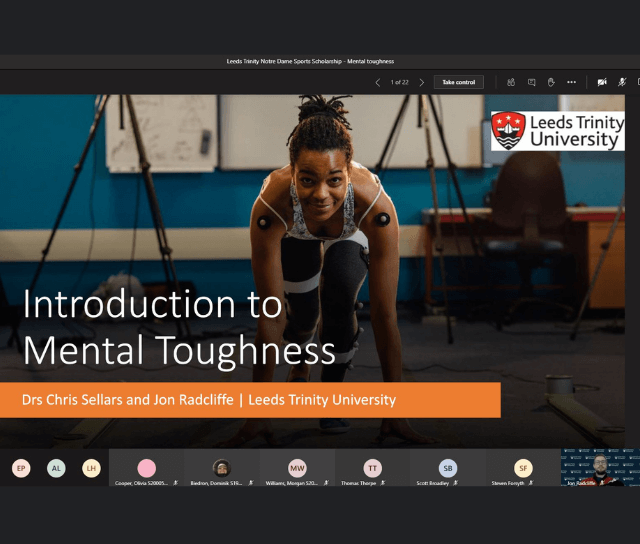Viewport: 640px width, 544px height.
Task: Click the muted mic icon beside Steven Forsyth
Action: click(x=531, y=483)
